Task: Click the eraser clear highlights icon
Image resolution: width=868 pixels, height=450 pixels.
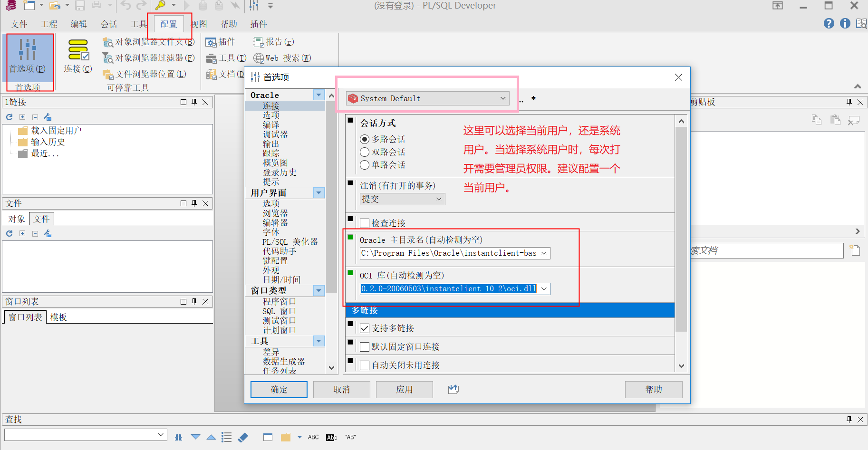Action: (x=243, y=437)
